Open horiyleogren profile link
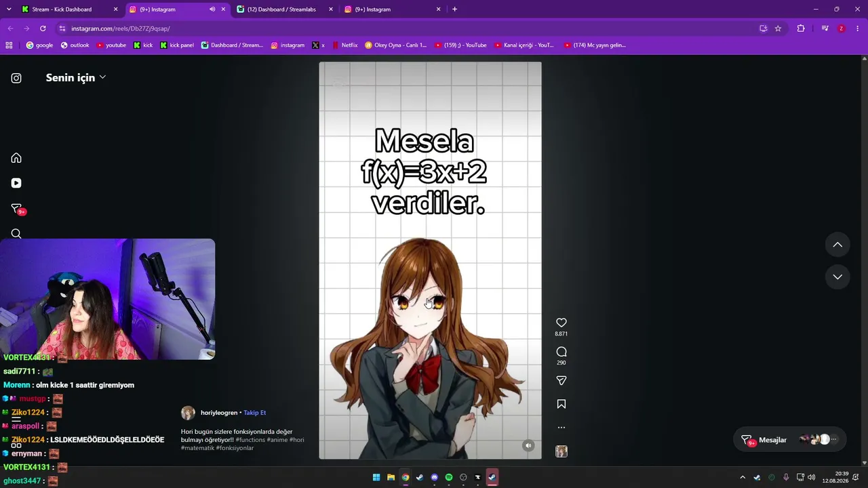The height and width of the screenshot is (488, 868). tap(219, 413)
